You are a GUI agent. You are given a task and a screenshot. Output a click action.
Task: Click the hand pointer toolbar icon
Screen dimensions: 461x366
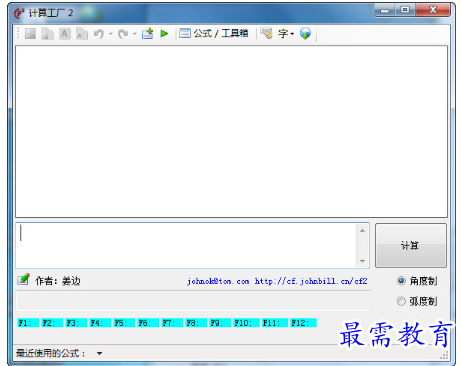point(267,33)
